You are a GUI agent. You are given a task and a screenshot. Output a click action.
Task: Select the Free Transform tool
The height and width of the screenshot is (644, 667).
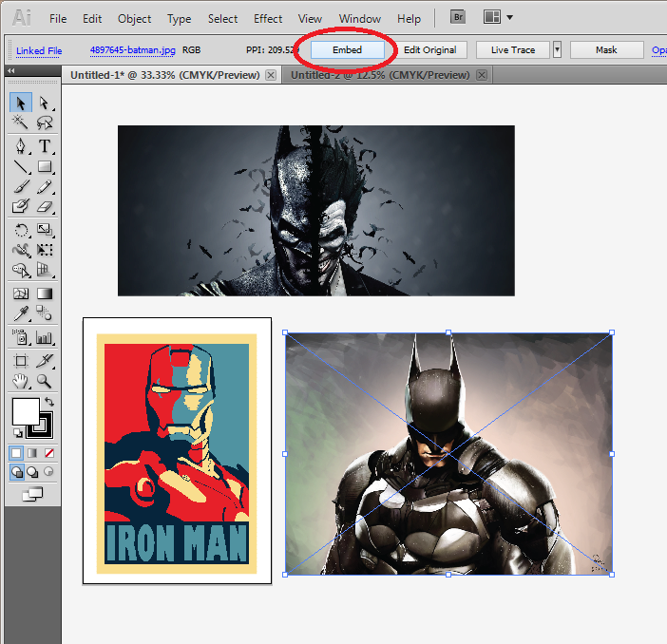[x=45, y=250]
